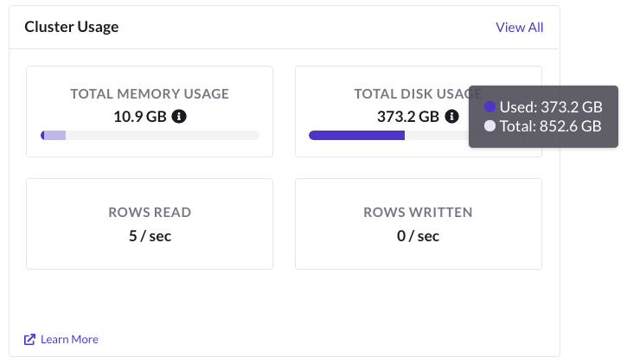Image resolution: width=627 pixels, height=364 pixels.
Task: Click the white Total legend dot in tooltip
Action: click(489, 126)
